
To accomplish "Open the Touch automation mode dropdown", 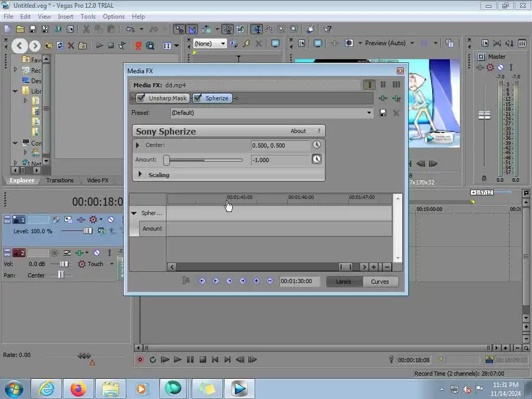I will click(x=112, y=264).
